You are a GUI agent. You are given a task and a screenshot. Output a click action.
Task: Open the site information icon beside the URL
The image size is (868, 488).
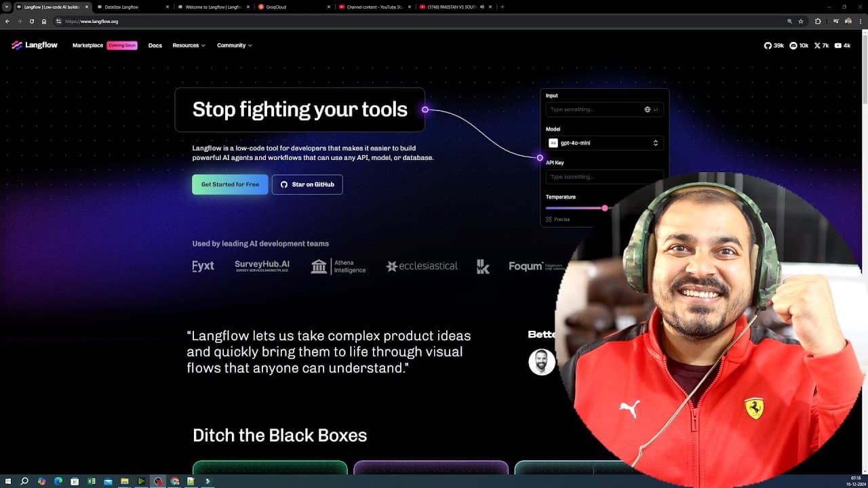[58, 21]
